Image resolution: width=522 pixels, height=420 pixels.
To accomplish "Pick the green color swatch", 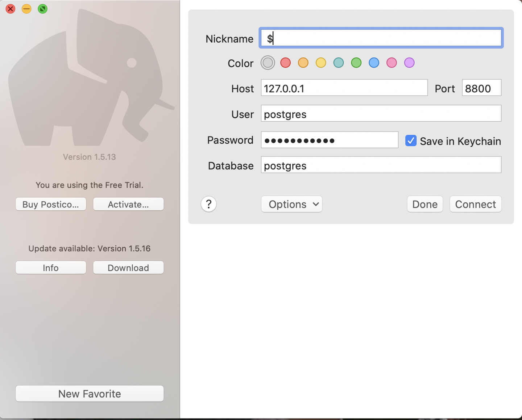I will [356, 63].
